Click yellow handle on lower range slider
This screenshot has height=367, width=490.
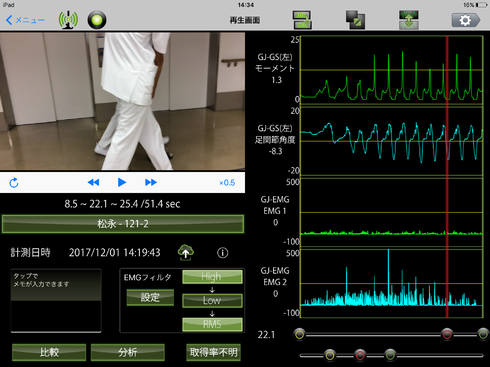click(330, 355)
